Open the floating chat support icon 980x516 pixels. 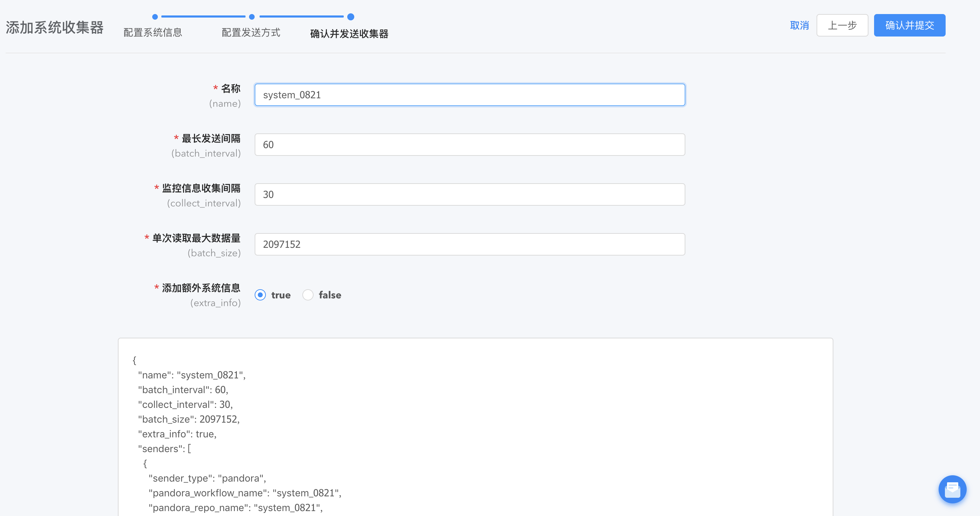click(952, 489)
